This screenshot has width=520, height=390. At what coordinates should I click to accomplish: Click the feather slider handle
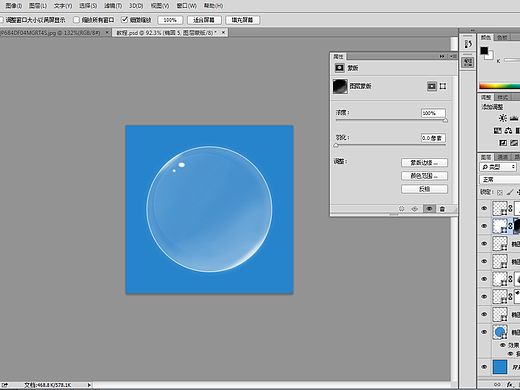pos(336,145)
